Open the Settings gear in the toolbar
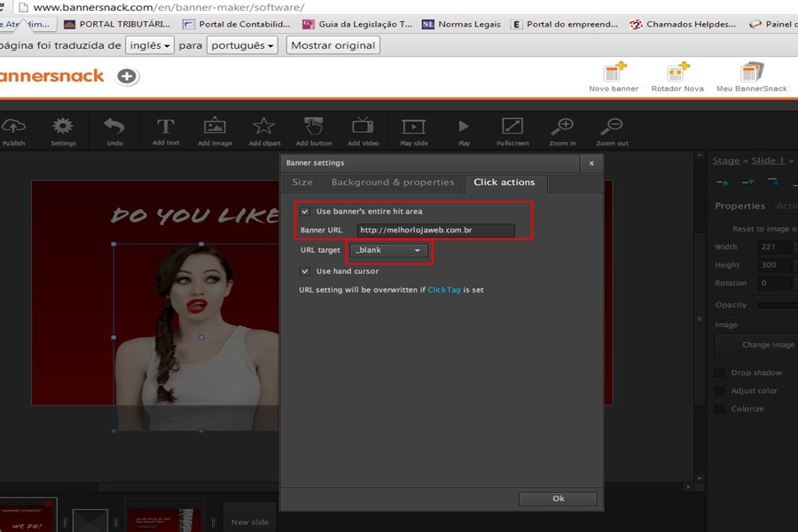Viewport: 798px width, 532px height. click(x=63, y=131)
